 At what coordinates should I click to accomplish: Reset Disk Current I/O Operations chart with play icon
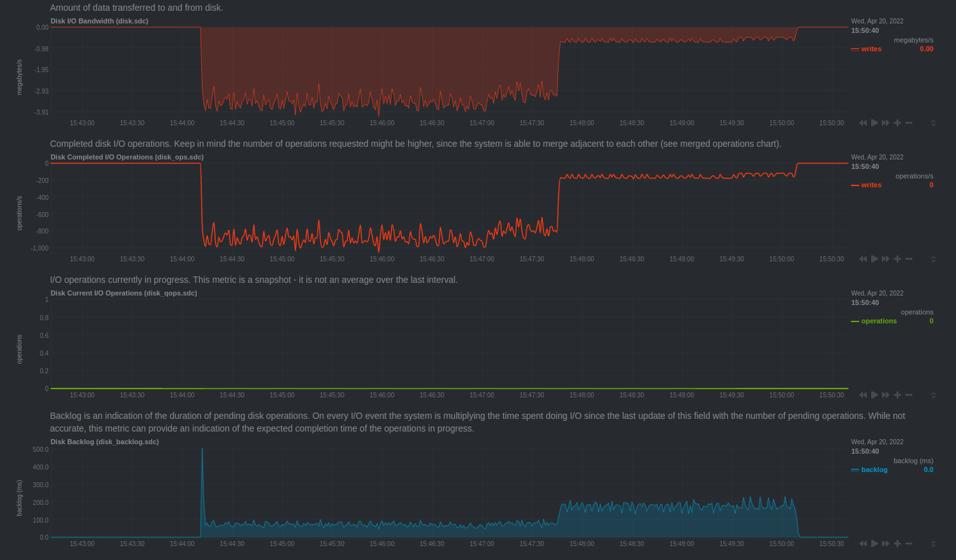(874, 395)
